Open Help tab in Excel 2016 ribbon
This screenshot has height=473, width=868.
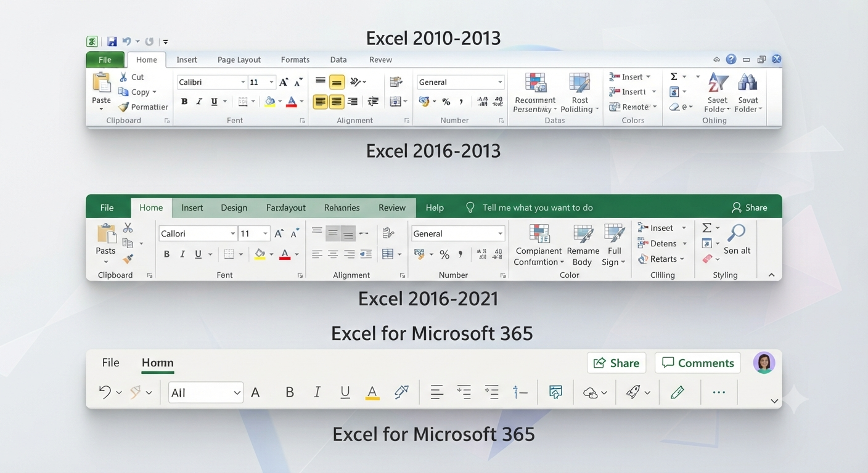[435, 208]
